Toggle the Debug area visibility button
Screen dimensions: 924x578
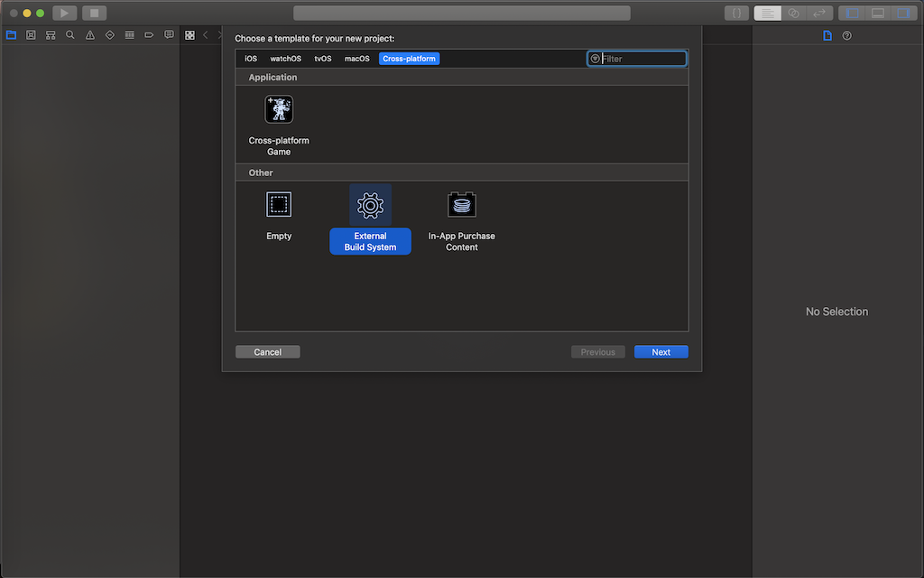click(x=878, y=13)
